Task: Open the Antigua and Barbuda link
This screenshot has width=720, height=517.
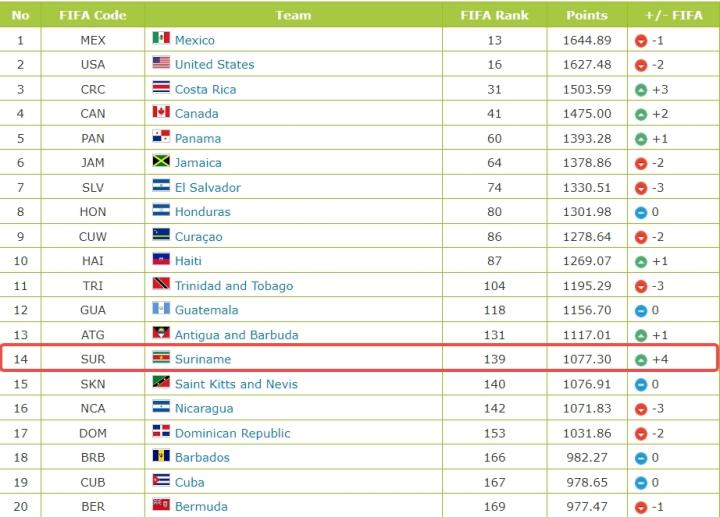Action: click(x=236, y=335)
